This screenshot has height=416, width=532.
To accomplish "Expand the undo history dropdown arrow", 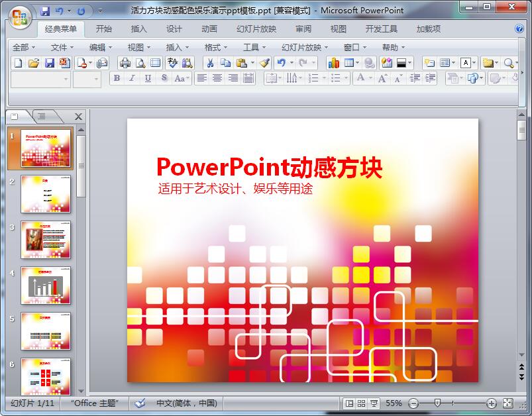I will click(291, 63).
